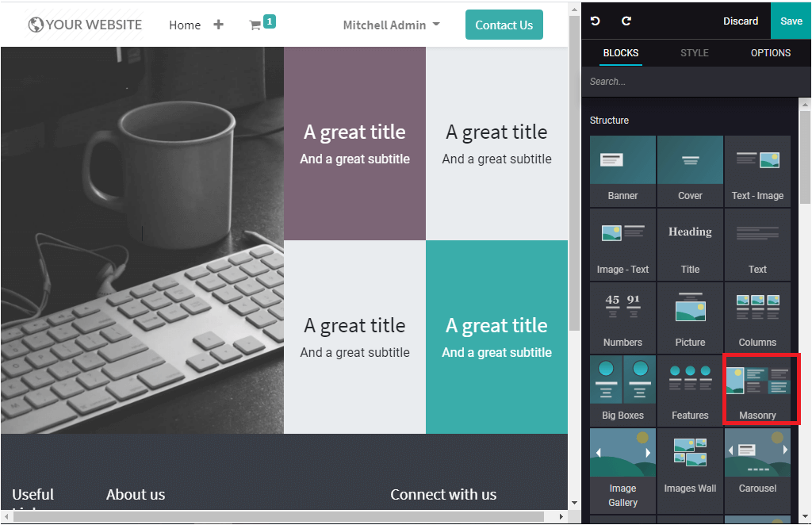
Task: Switch to the STYLE tab
Action: (x=694, y=53)
